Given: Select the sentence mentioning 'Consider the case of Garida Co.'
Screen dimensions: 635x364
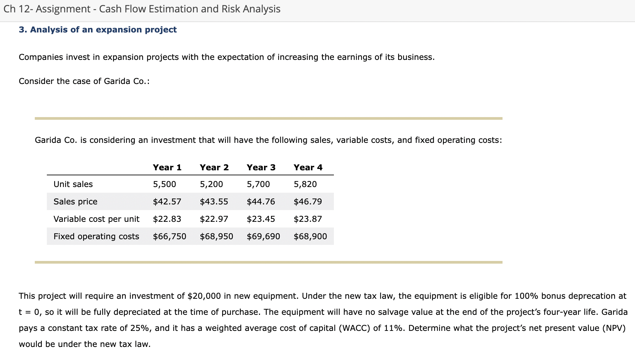Looking at the screenshot, I should 84,81.
